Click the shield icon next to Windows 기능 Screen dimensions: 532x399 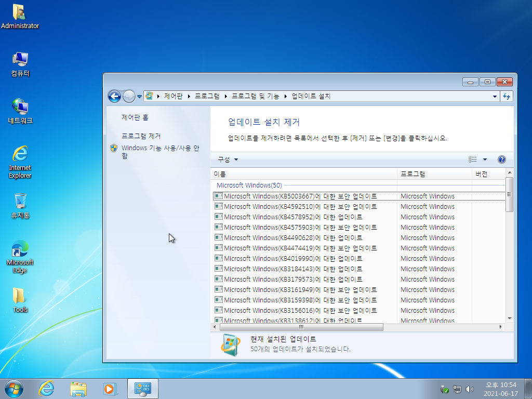[114, 148]
